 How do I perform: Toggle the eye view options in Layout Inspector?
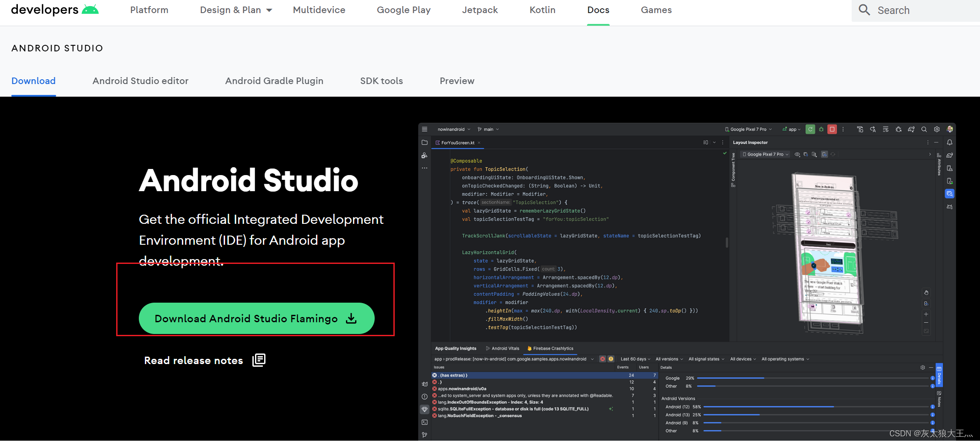click(797, 155)
